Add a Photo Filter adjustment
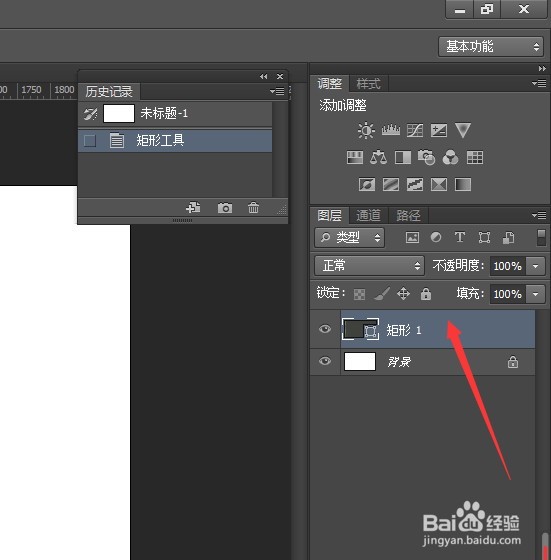 coord(427,158)
